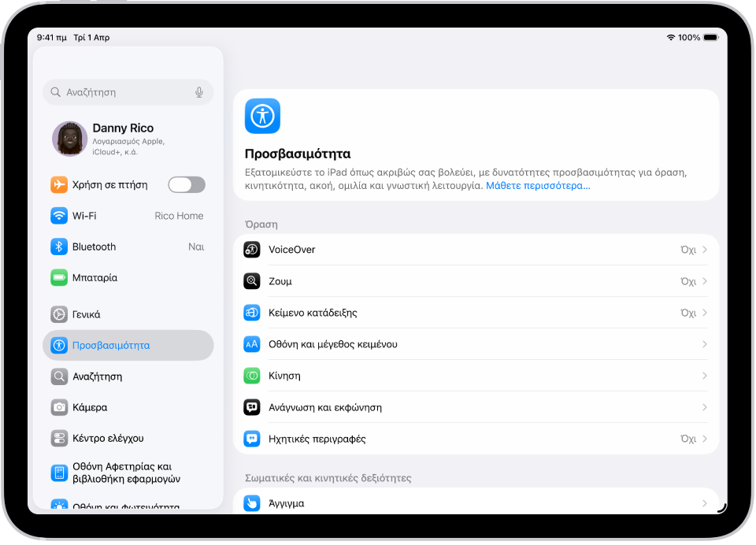
Task: Open Ανάγνωση και εκφώνηση label
Action: (325, 407)
